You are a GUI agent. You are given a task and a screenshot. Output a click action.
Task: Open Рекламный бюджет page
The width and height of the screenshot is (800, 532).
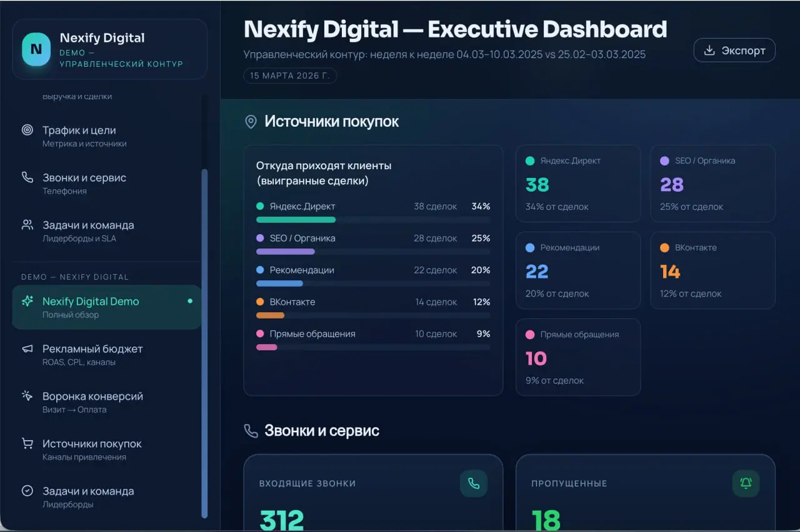(x=106, y=355)
